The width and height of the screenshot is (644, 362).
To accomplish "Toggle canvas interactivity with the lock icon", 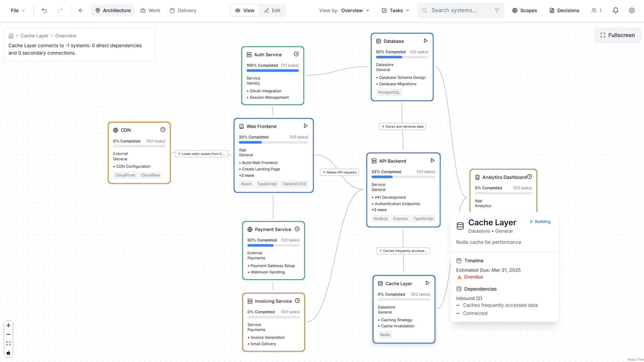I will tap(8, 353).
